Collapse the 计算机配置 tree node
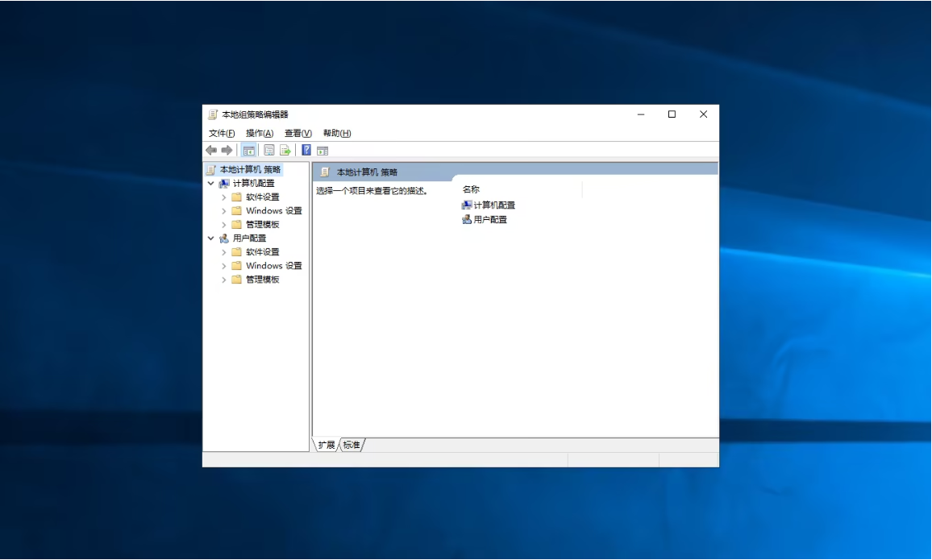The image size is (932, 560). [x=211, y=184]
